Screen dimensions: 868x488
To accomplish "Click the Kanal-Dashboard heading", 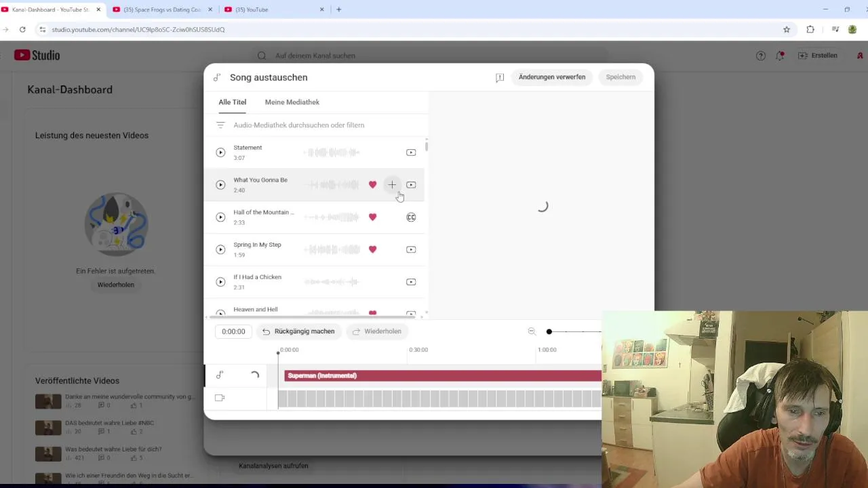I will (x=70, y=89).
